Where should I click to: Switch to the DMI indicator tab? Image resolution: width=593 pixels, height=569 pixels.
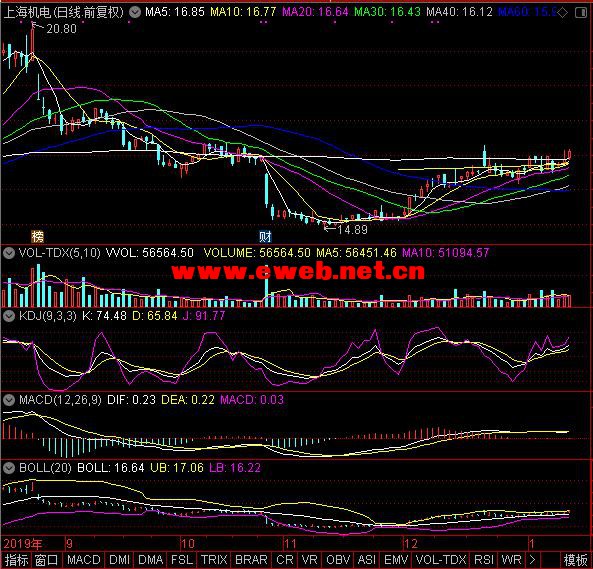(120, 560)
